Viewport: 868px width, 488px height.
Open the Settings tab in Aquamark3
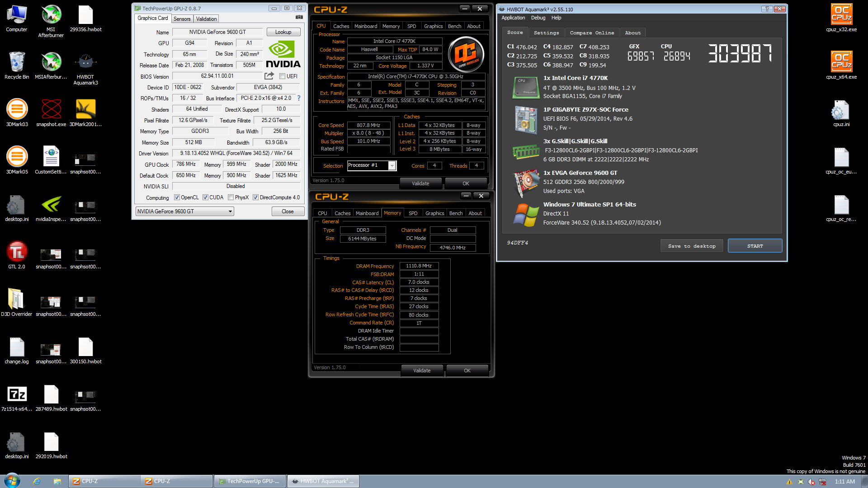[546, 33]
